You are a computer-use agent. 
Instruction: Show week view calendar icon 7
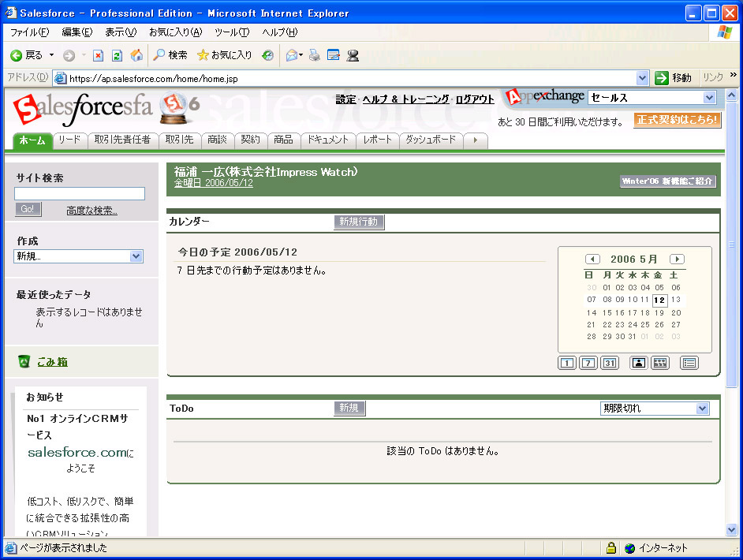click(x=588, y=363)
